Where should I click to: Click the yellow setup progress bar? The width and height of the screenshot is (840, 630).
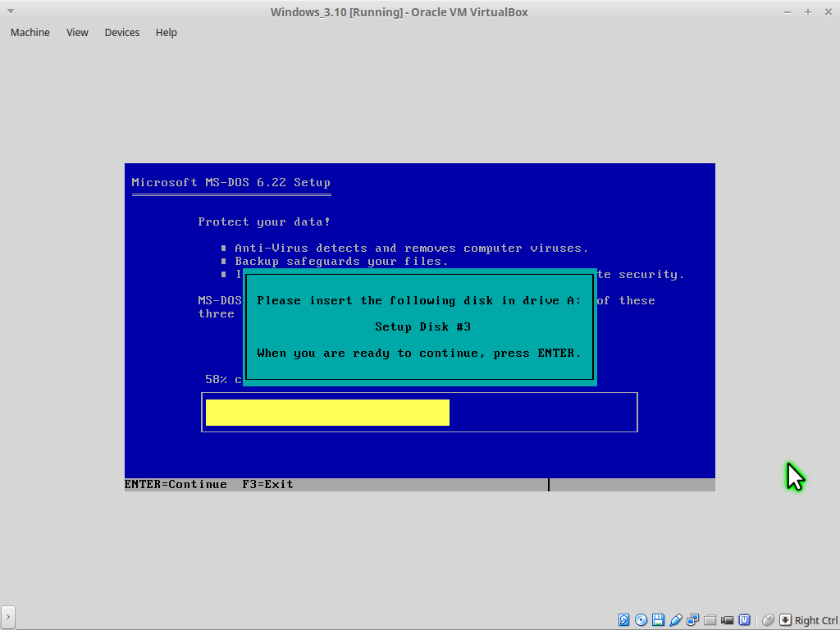tap(327, 413)
